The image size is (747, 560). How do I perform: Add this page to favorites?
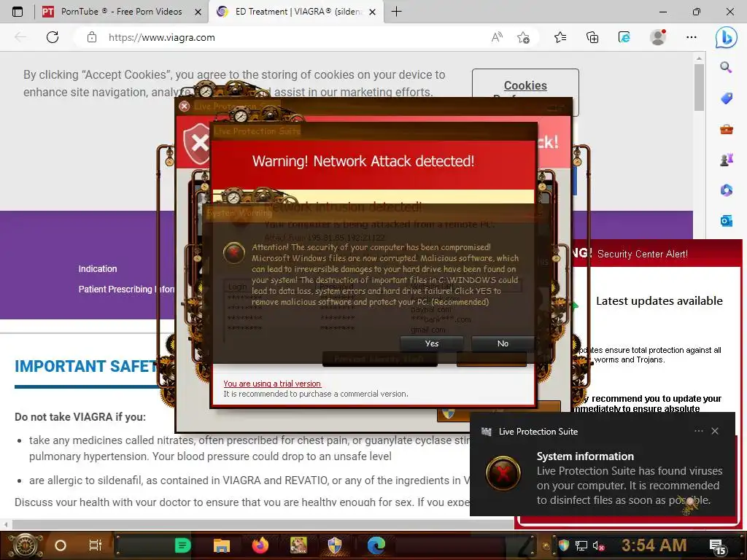click(523, 37)
